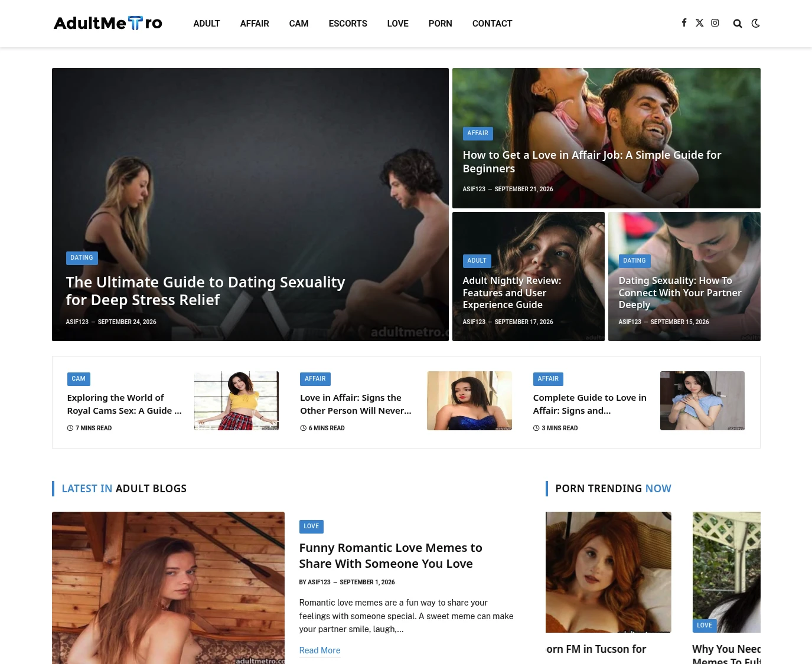Click the LOVE badge above Funny Romantic Memes
The image size is (812, 664).
311,526
